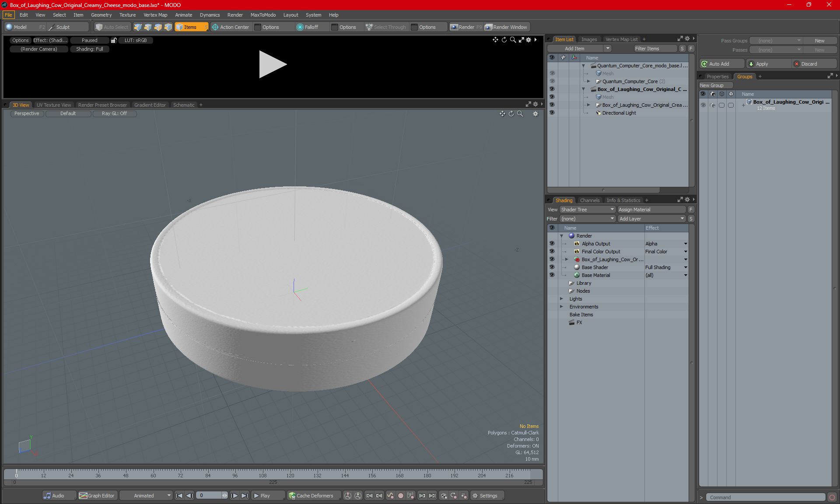Open the Texture menu
The height and width of the screenshot is (504, 840).
pyautogui.click(x=127, y=15)
